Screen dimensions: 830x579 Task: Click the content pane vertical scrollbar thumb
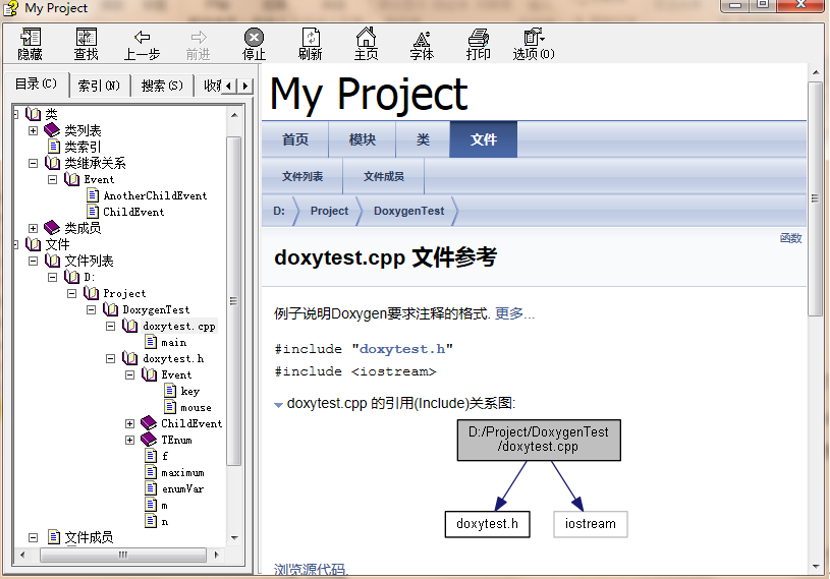tap(815, 198)
